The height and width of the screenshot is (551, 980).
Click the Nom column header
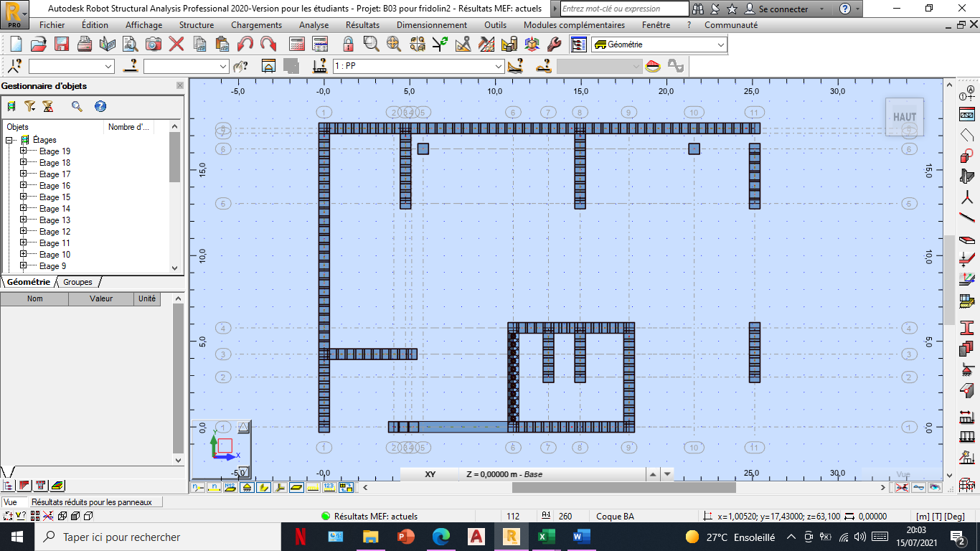pos(35,298)
